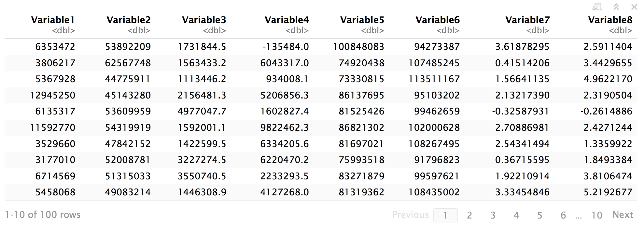Select cell value -0.32587931 in Variable7
The height and width of the screenshot is (227, 644).
click(521, 112)
